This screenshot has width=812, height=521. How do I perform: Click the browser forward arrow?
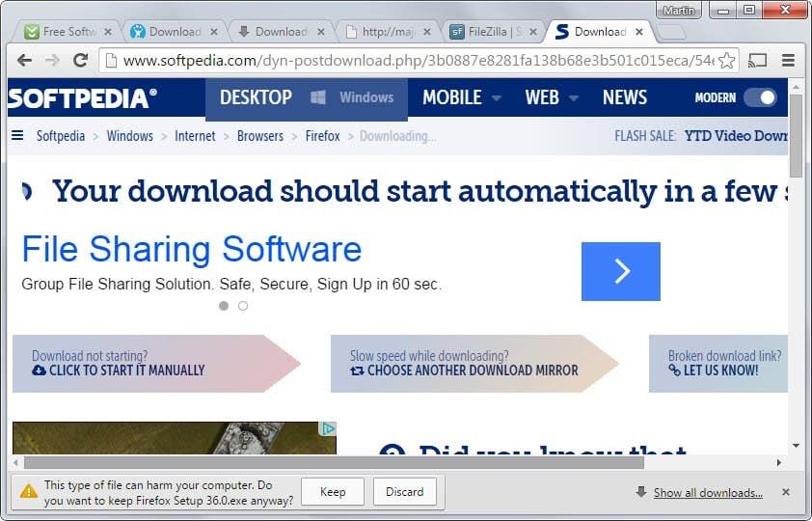tap(52, 61)
